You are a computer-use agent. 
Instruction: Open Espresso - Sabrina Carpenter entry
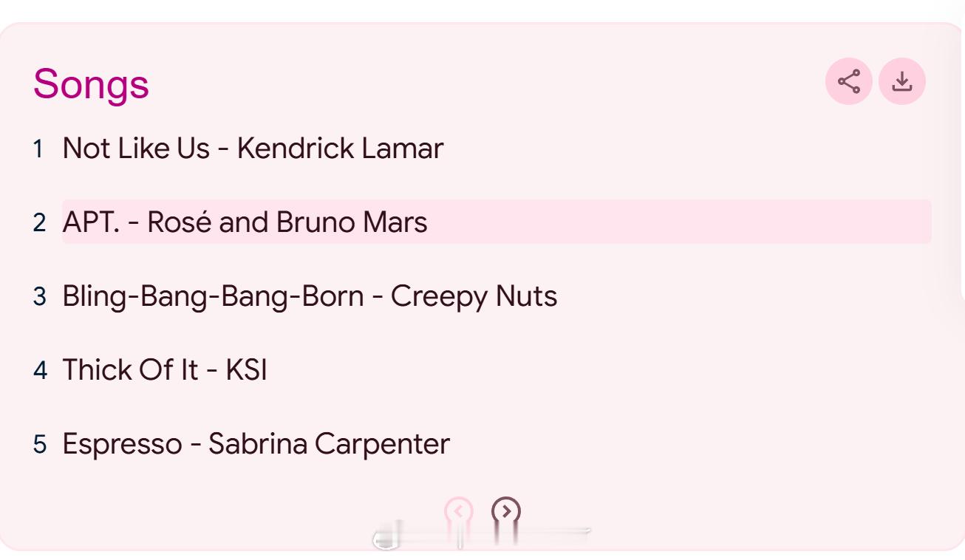(256, 444)
